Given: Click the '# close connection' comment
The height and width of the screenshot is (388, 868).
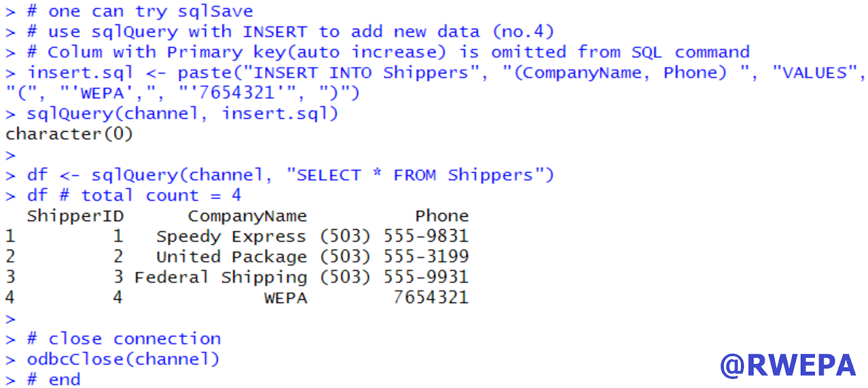Looking at the screenshot, I should pyautogui.click(x=124, y=339).
